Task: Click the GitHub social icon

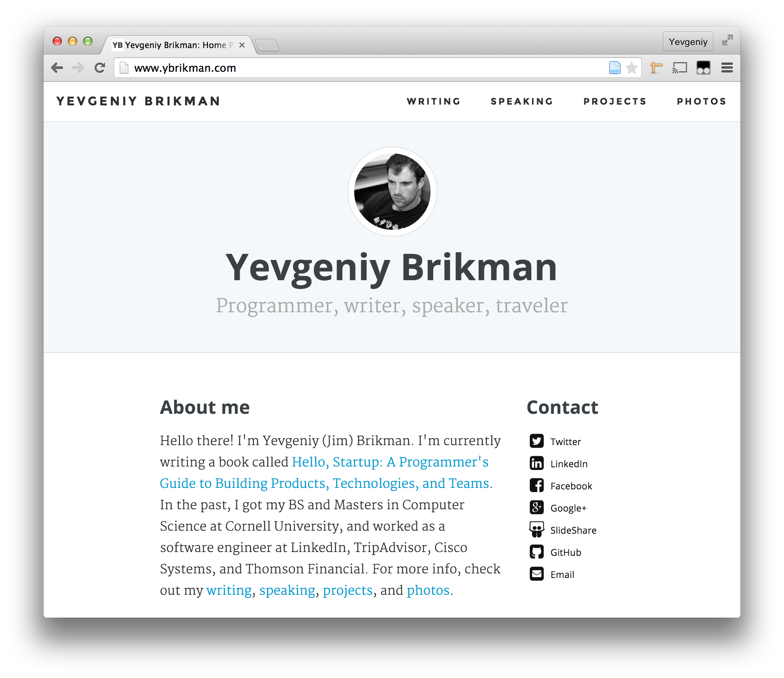Action: click(x=537, y=552)
